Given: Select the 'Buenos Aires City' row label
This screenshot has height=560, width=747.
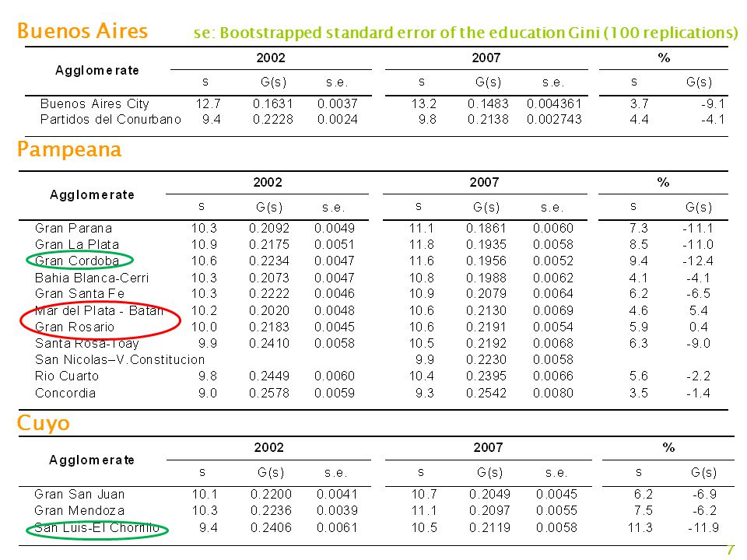Looking at the screenshot, I should click(x=95, y=103).
